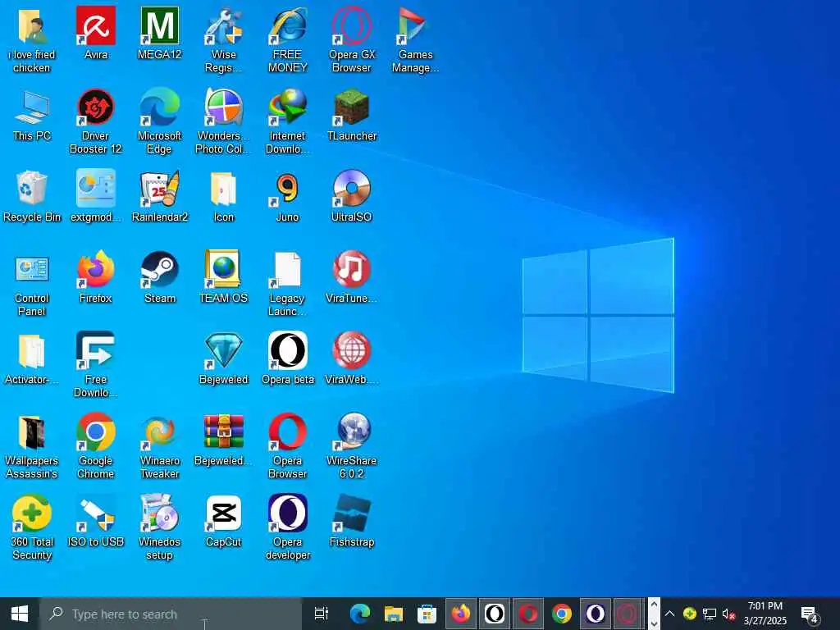This screenshot has height=630, width=840.
Task: Select Microsoft Edge desktop icon
Action: tap(160, 121)
